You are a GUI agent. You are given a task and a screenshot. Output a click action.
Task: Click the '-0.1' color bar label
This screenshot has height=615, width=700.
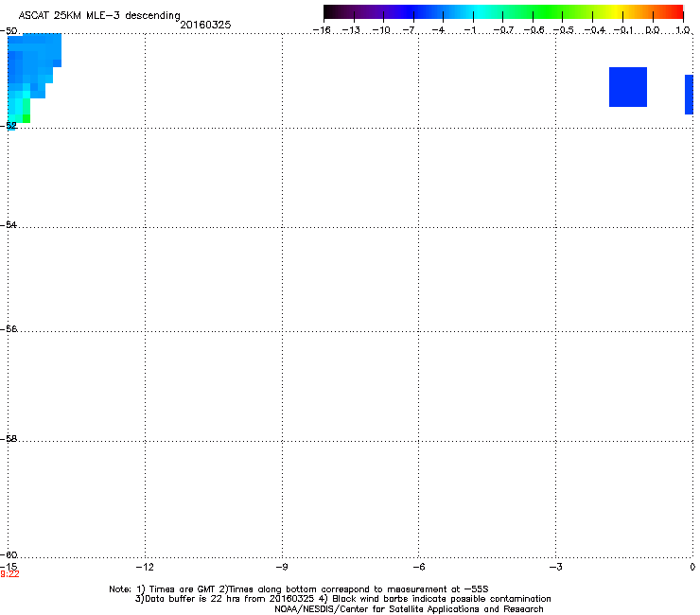[x=623, y=30]
